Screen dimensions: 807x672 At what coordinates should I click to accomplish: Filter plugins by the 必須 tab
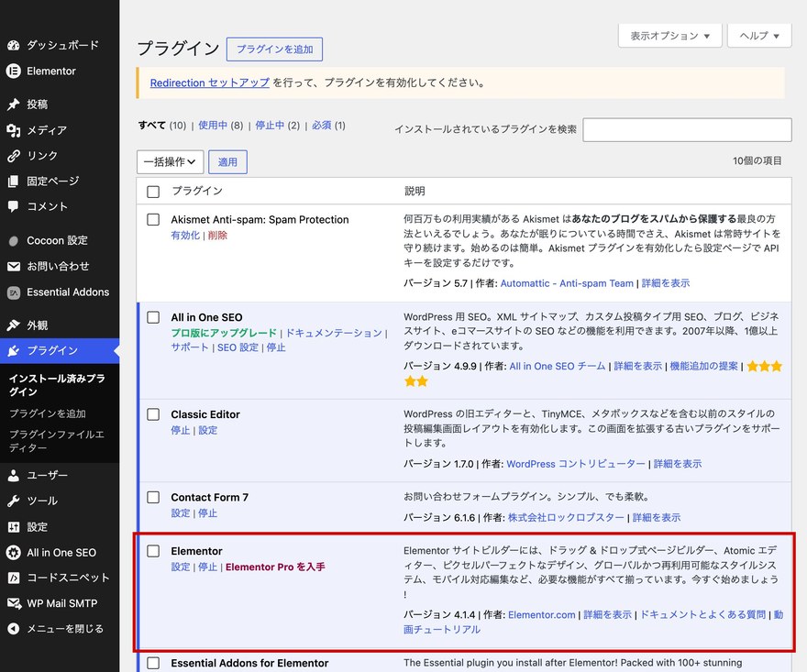point(321,125)
